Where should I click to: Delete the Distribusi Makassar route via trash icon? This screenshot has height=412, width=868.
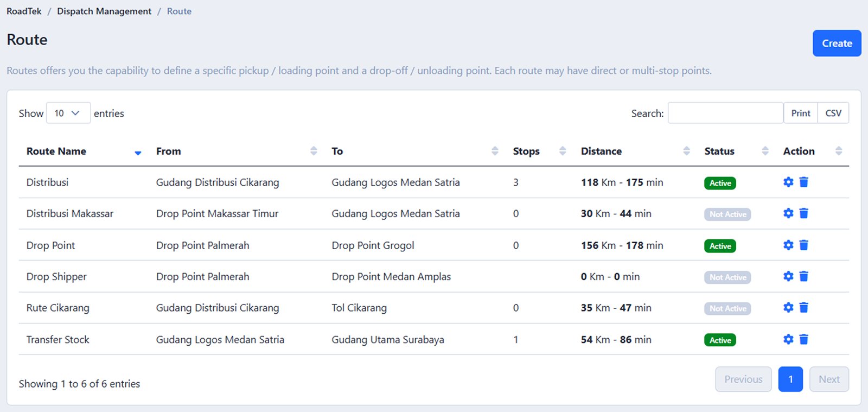(804, 214)
